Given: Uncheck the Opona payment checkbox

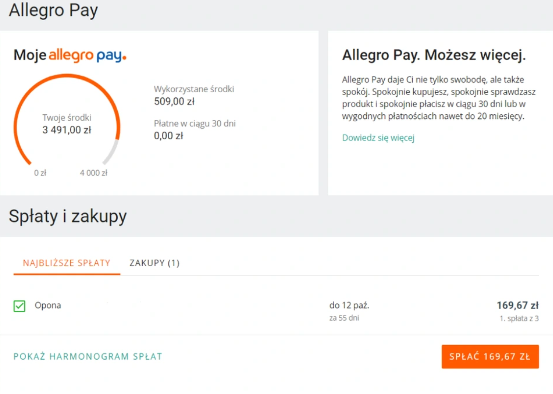Looking at the screenshot, I should click(19, 306).
